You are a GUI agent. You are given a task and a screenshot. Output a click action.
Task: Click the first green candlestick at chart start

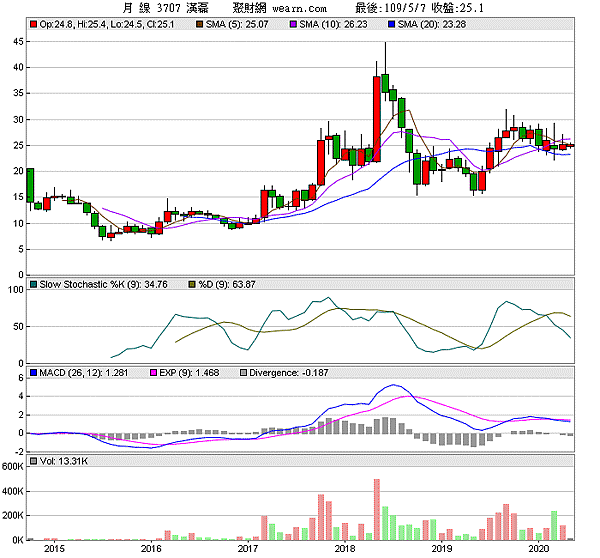(30, 185)
